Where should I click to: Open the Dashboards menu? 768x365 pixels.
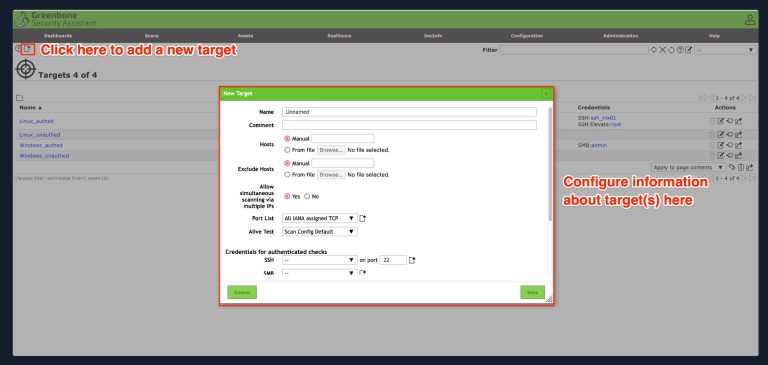[x=58, y=36]
